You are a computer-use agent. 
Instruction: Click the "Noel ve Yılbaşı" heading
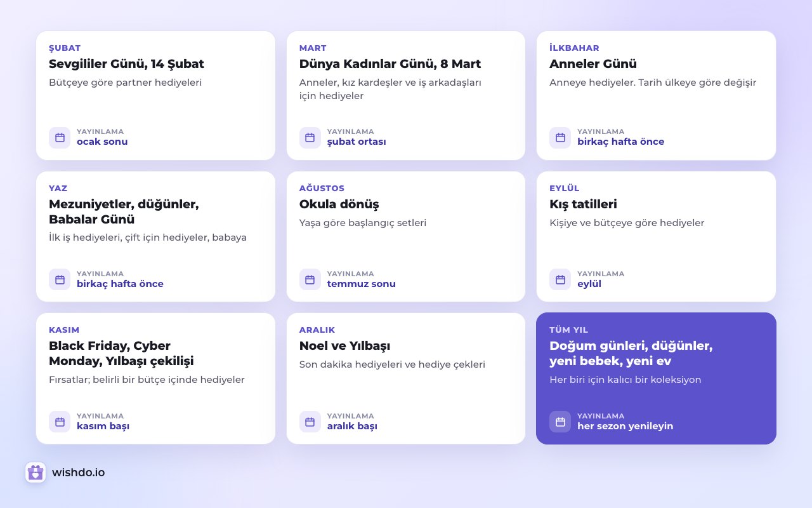click(x=344, y=346)
